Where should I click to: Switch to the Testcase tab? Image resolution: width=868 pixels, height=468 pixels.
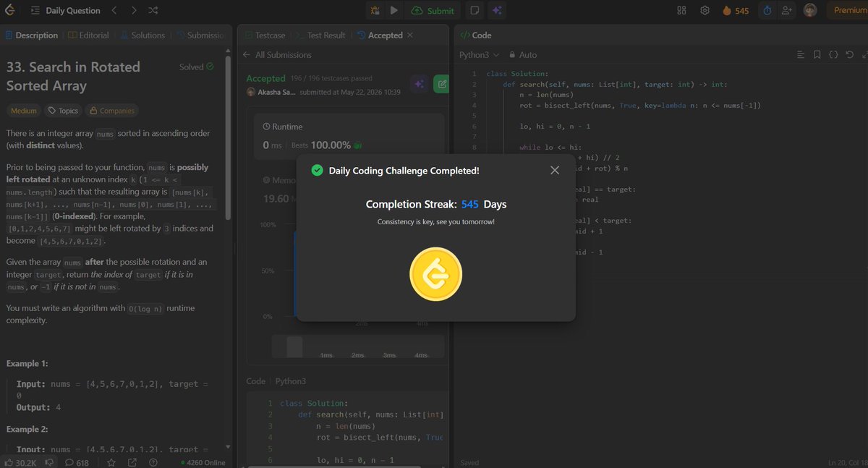266,35
